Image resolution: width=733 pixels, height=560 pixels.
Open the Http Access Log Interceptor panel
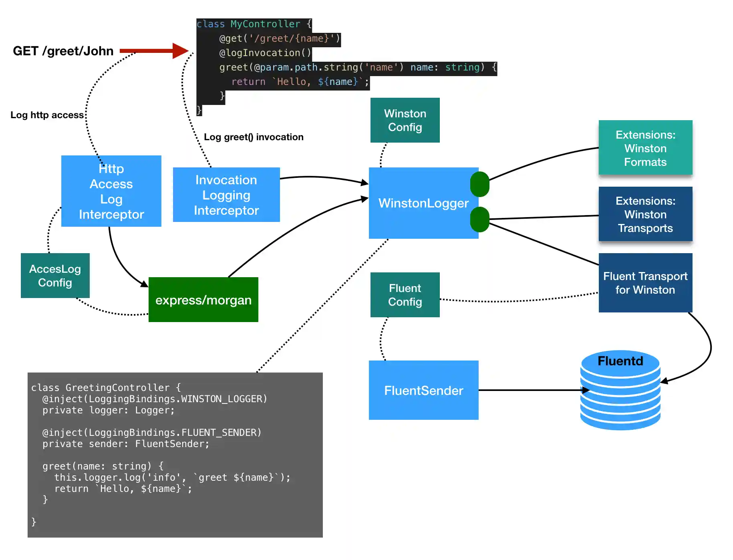(x=111, y=191)
